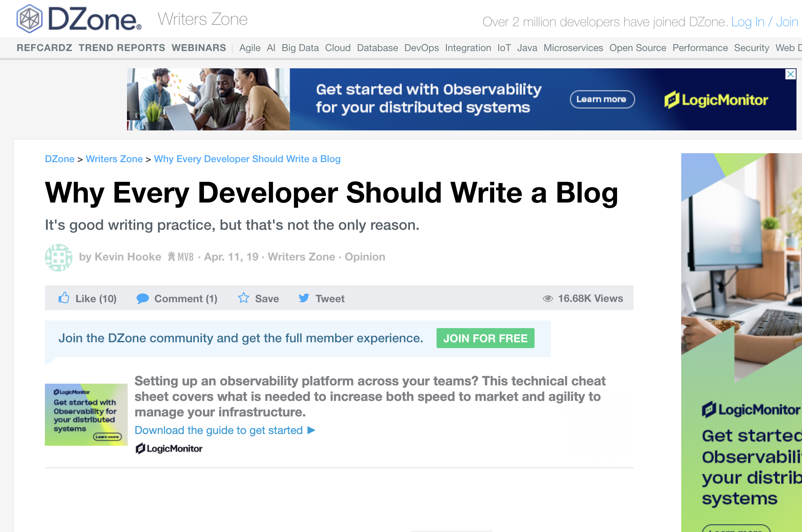Open the DZone breadcrumb link
This screenshot has width=802, height=532.
pos(60,159)
